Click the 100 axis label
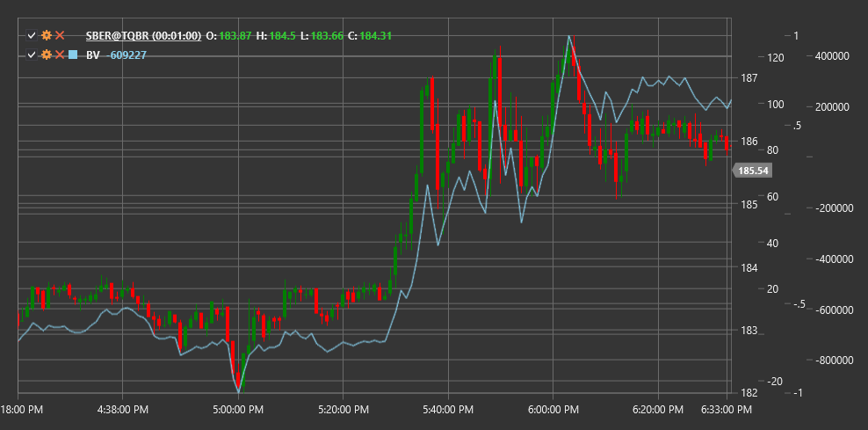Screen dimensions: 868x430 [776, 104]
